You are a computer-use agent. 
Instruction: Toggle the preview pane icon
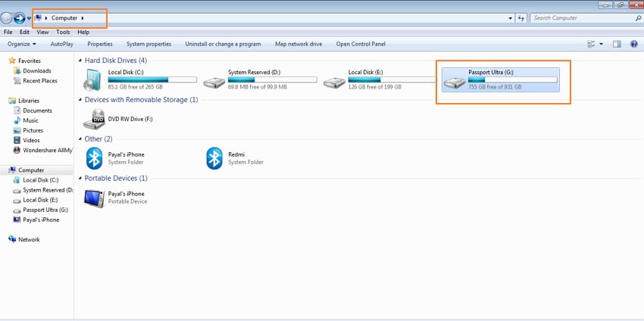pos(617,44)
